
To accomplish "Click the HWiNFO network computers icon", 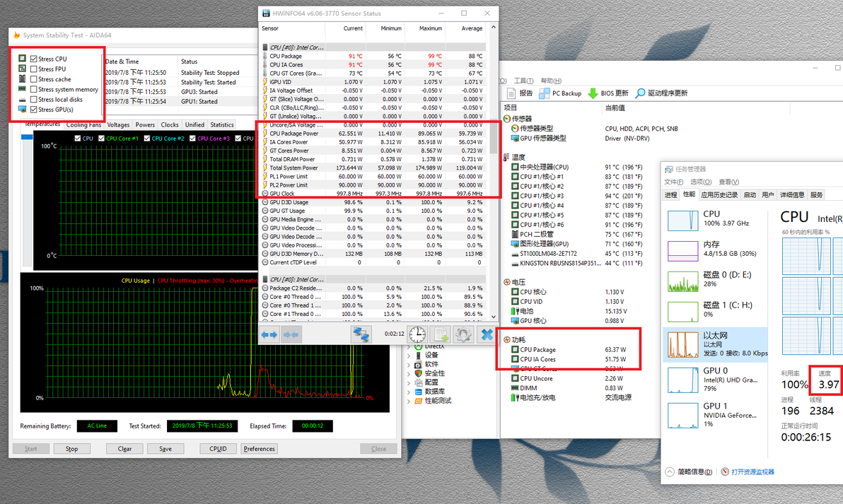I will [x=361, y=334].
